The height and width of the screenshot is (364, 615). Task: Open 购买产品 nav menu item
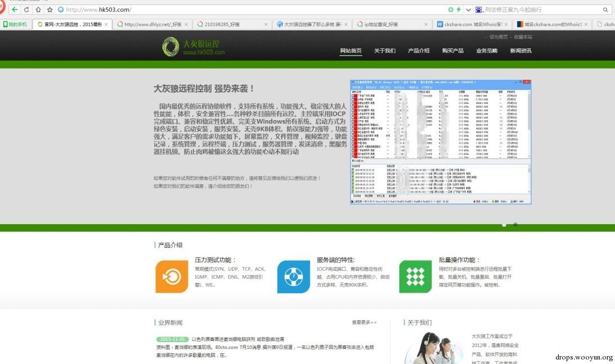click(x=453, y=51)
